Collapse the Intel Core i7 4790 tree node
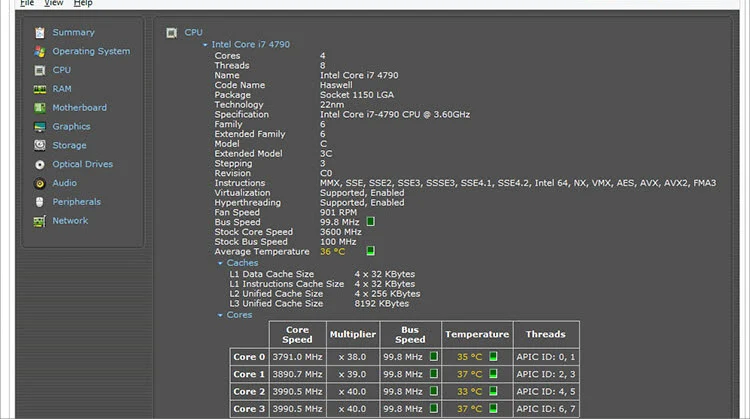The image size is (750, 419). tap(205, 44)
